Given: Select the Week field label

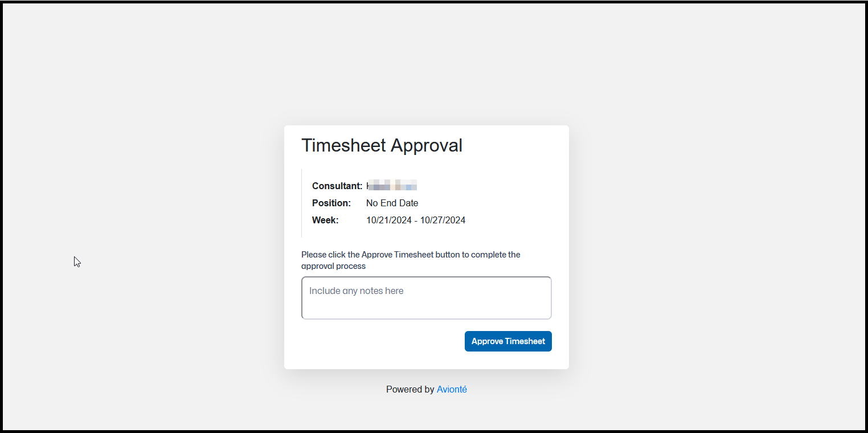Looking at the screenshot, I should [x=325, y=220].
